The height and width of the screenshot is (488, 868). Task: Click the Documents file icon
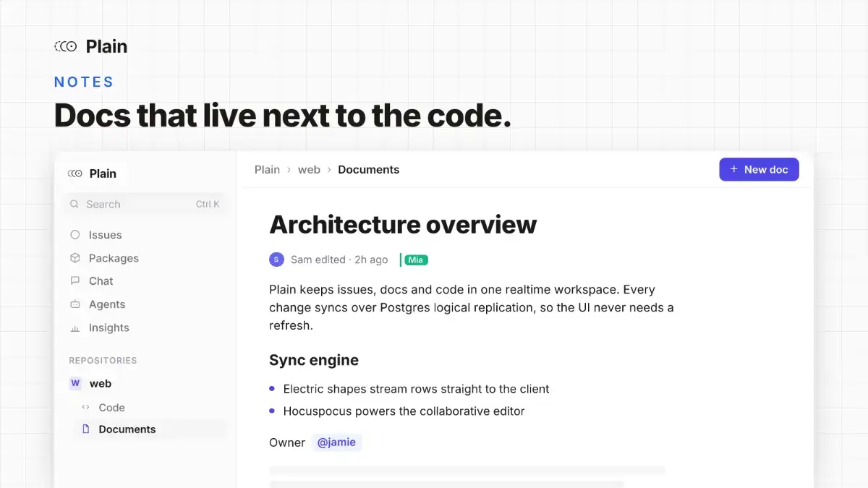86,429
